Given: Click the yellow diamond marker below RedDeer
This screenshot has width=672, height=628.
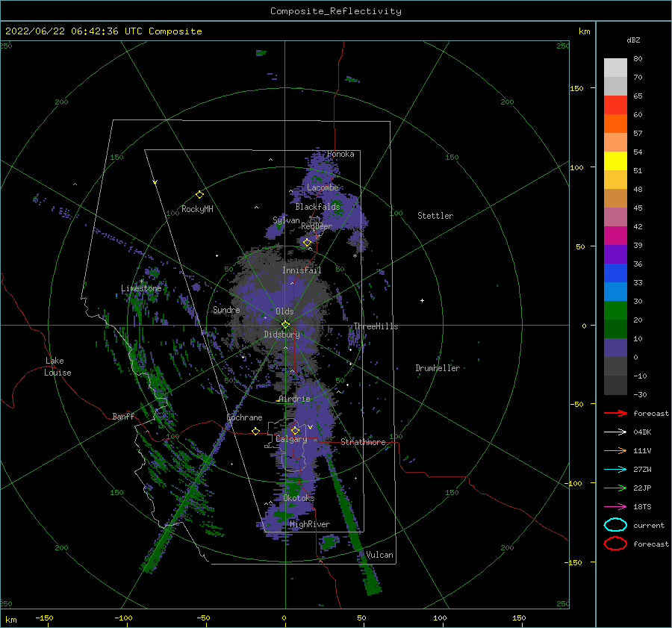Looking at the screenshot, I should point(307,243).
